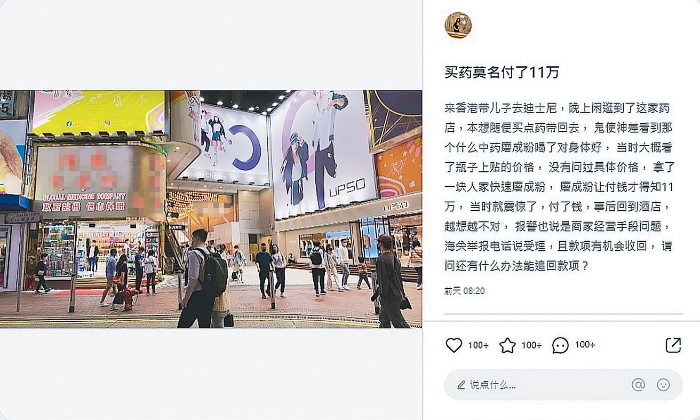Select the post body text paragraph
This screenshot has height=420, width=700.
pyautogui.click(x=559, y=187)
